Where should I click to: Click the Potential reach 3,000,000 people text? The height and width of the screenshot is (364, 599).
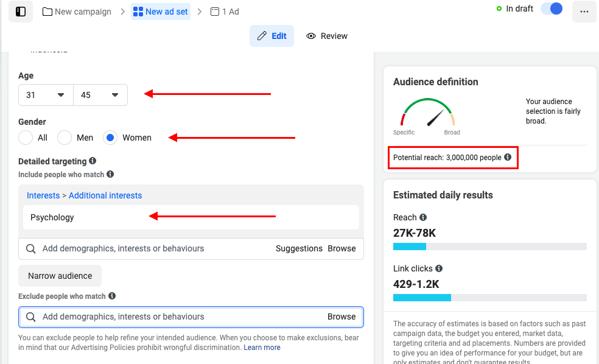pos(447,158)
